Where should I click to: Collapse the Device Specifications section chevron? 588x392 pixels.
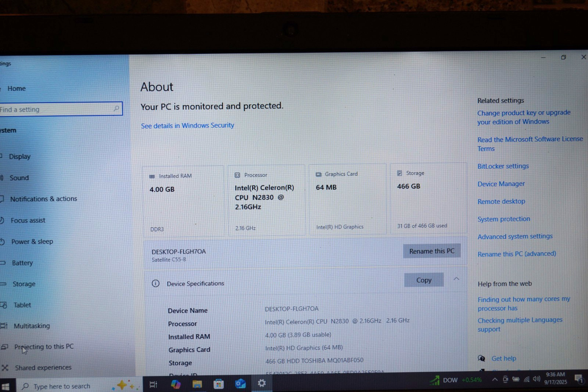456,279
